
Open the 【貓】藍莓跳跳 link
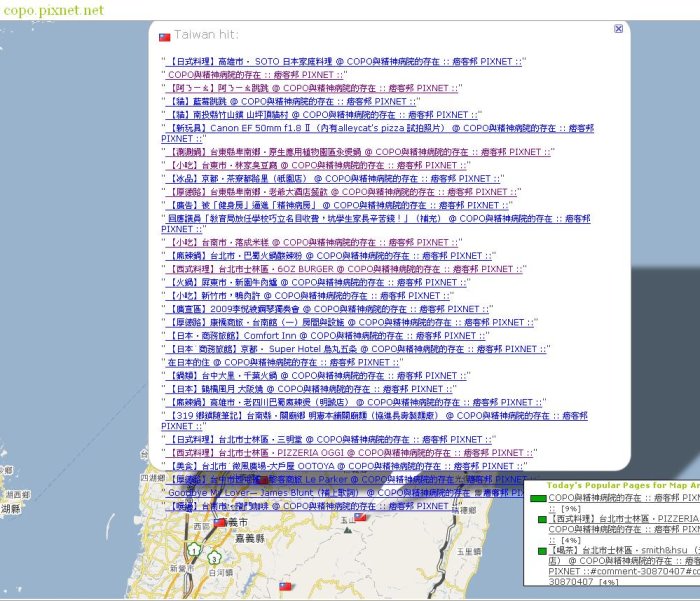tap(291, 101)
